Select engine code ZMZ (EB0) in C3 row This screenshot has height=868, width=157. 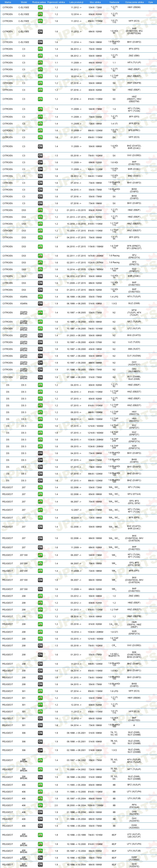coord(134,56)
